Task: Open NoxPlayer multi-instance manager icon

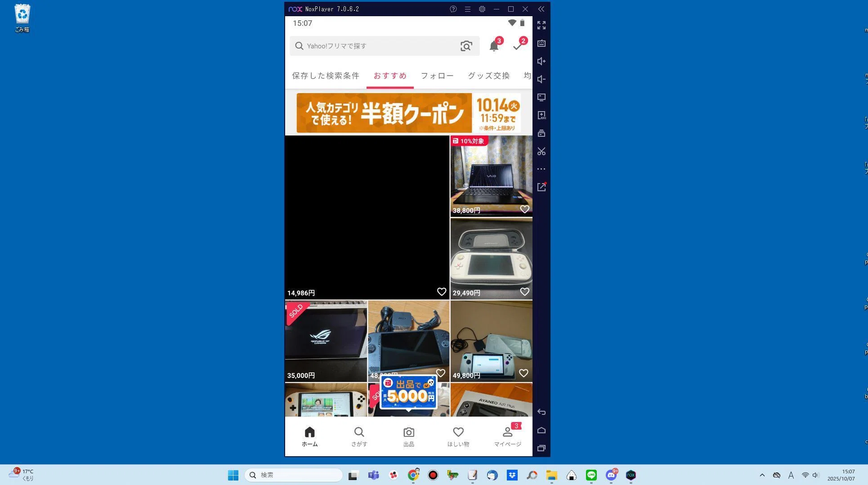Action: click(541, 133)
